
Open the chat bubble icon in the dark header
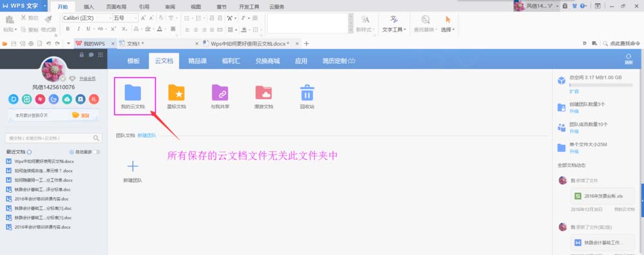click(91, 55)
